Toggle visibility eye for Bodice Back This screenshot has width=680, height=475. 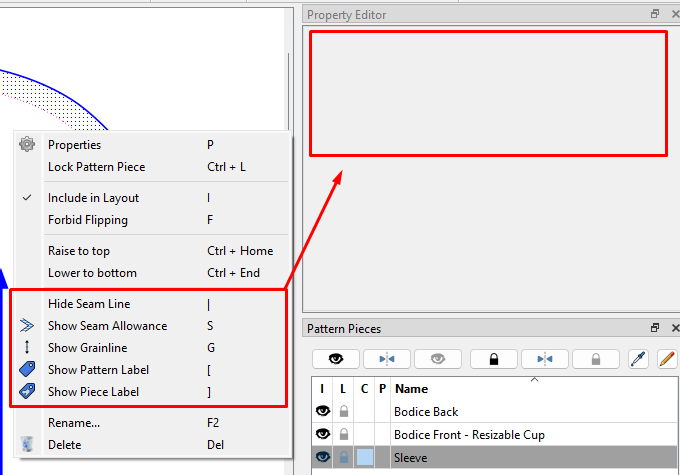click(323, 412)
